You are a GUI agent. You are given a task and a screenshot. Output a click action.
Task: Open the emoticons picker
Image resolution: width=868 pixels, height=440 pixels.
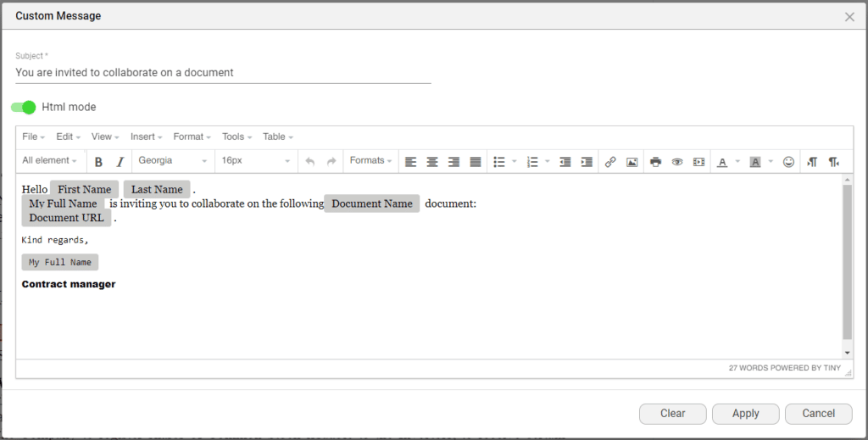pyautogui.click(x=788, y=161)
